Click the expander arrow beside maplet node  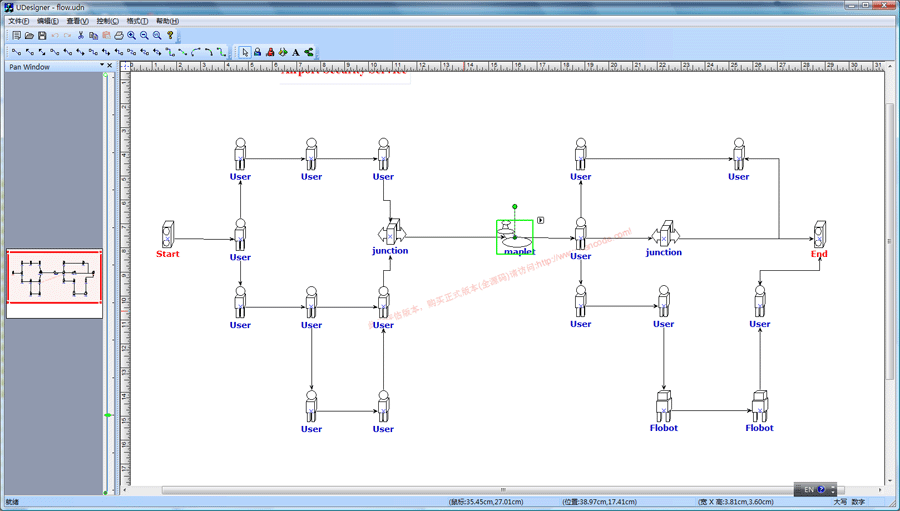[x=541, y=220]
